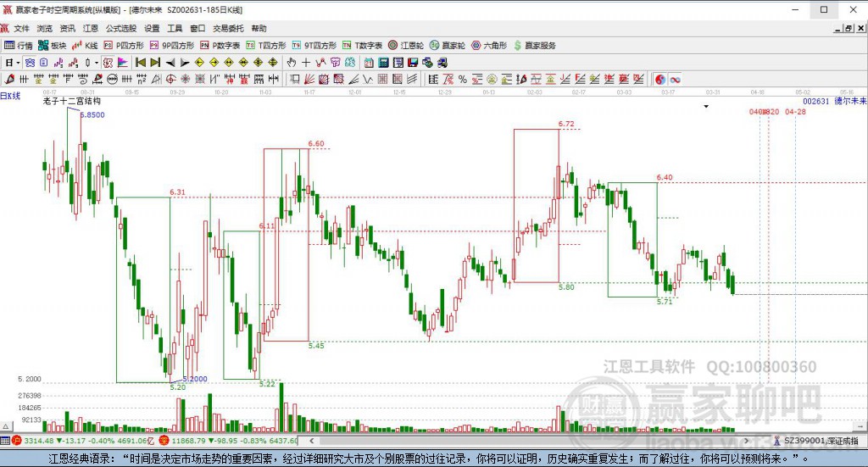Expand the candlestick chart type dropdown
Image resolution: width=868 pixels, height=467 pixels.
96,63
